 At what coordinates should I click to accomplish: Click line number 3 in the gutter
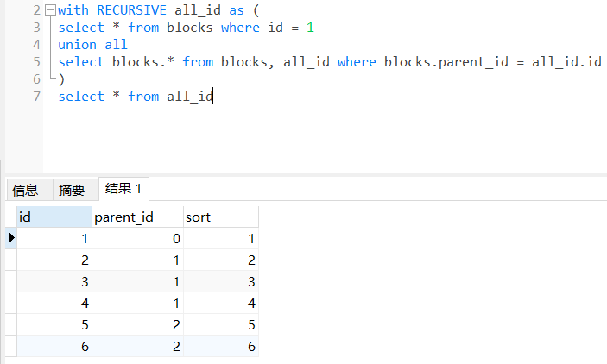35,28
